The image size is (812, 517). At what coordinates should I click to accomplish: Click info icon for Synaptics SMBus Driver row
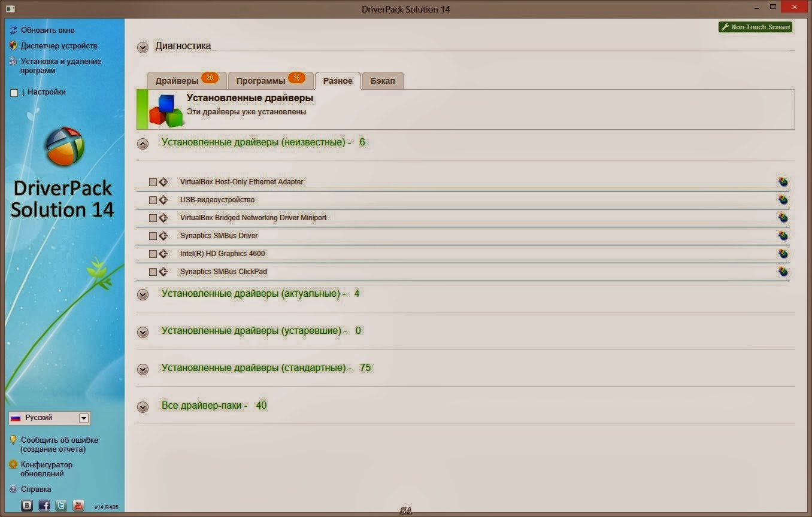(x=783, y=236)
